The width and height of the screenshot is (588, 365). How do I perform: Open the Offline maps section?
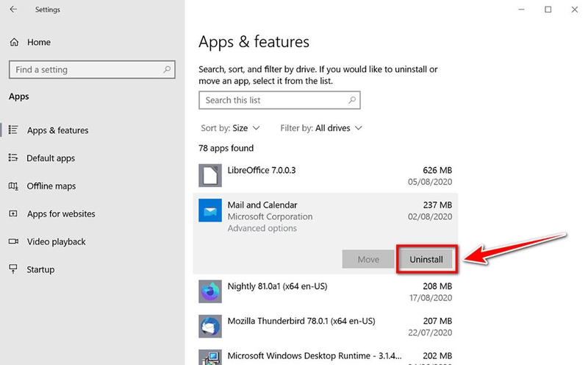51,186
